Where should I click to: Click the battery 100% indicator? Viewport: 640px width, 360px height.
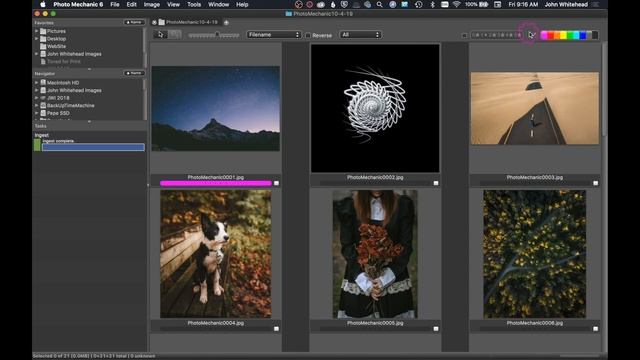(x=478, y=4)
